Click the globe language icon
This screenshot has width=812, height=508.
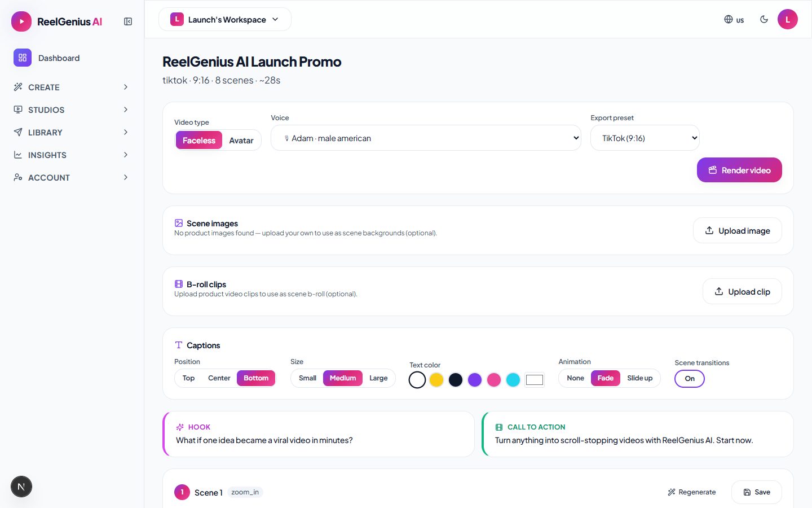click(x=729, y=19)
